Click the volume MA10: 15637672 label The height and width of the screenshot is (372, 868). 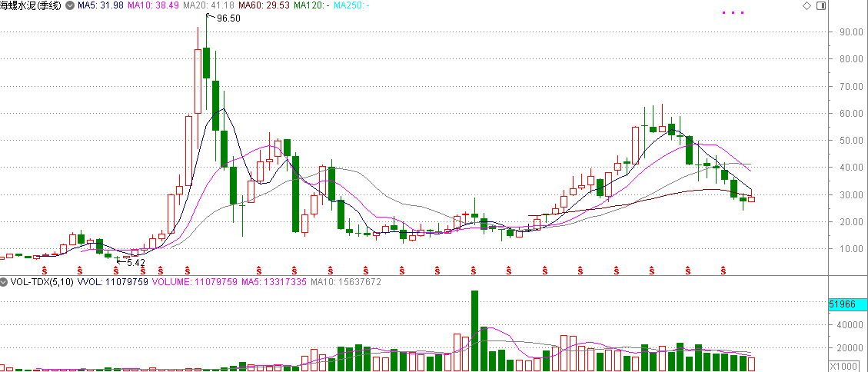[345, 282]
